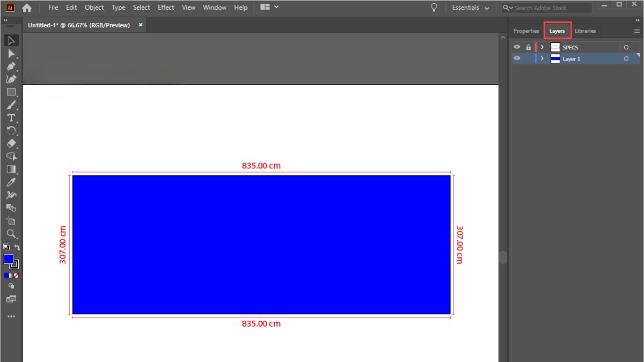This screenshot has height=362, width=644.
Task: Click the Stroke swatch in toolbar
Action: [14, 264]
